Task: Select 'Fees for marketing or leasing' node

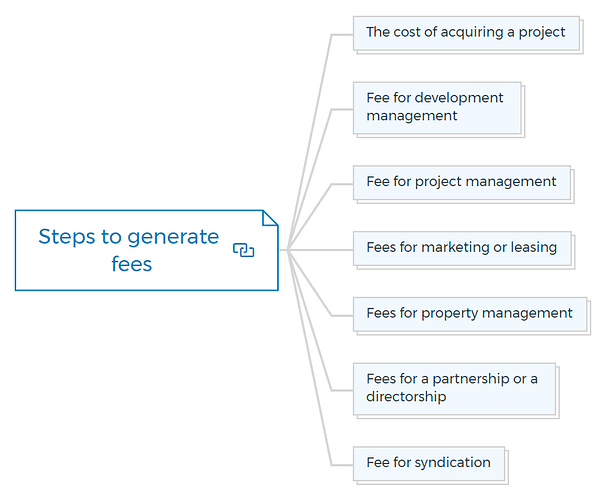Action: click(462, 248)
